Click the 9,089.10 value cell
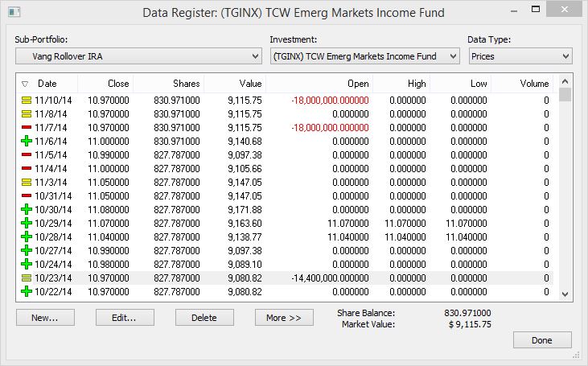The width and height of the screenshot is (588, 366). click(x=245, y=265)
